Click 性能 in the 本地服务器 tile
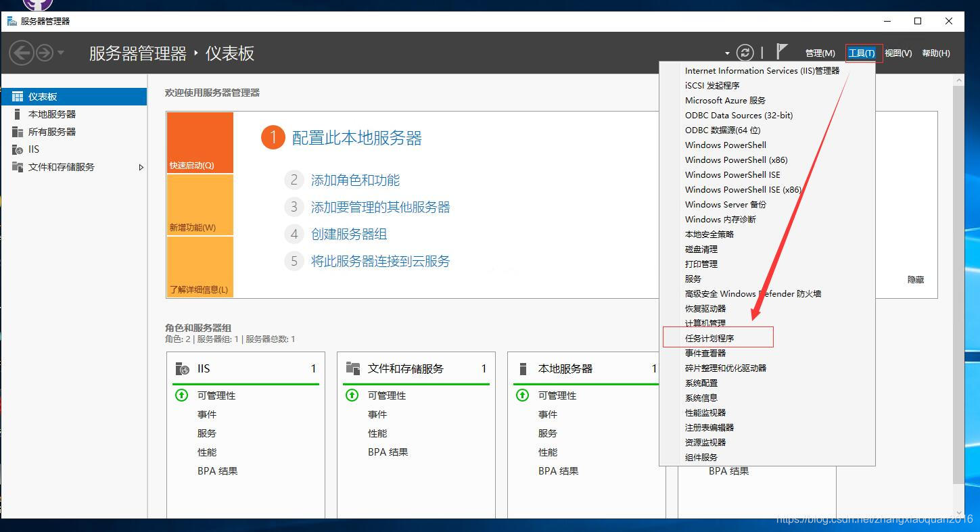 548,452
